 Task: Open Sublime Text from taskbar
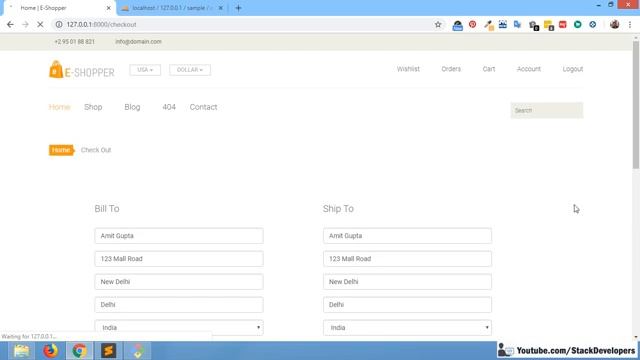[x=109, y=351]
